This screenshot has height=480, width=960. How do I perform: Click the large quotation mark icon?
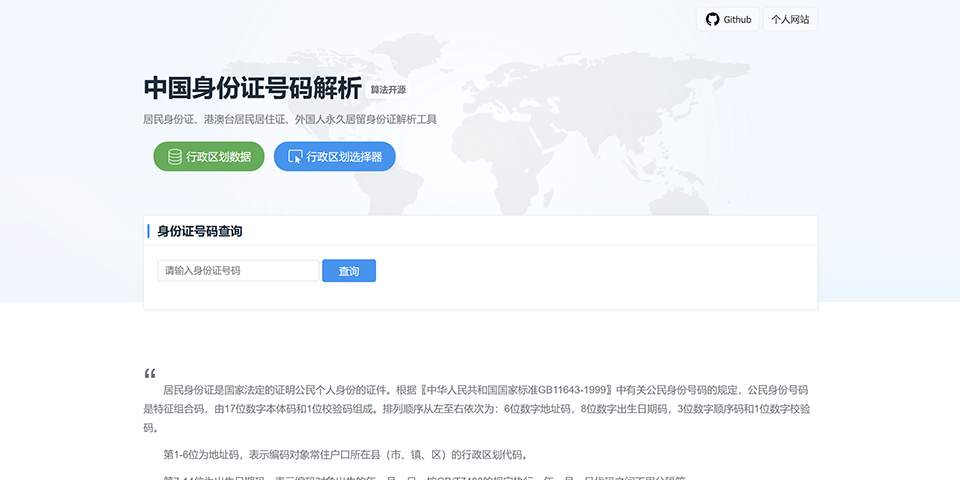150,373
